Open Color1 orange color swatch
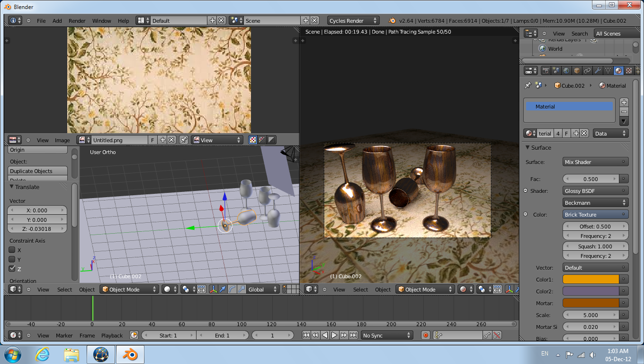This screenshot has width=644, height=364. click(591, 279)
